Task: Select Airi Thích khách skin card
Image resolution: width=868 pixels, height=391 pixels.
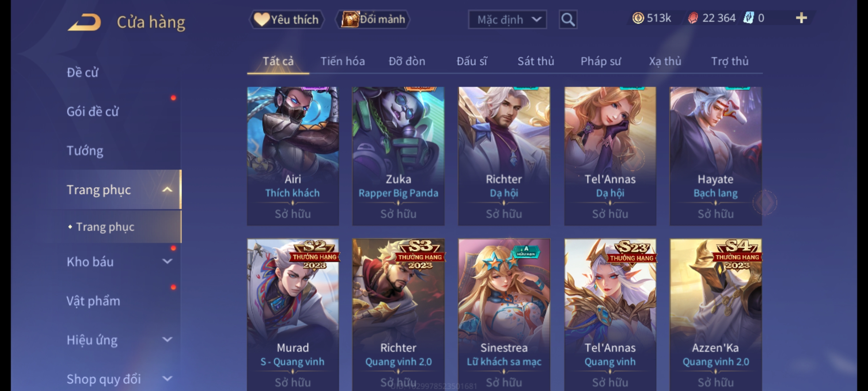Action: pyautogui.click(x=293, y=156)
